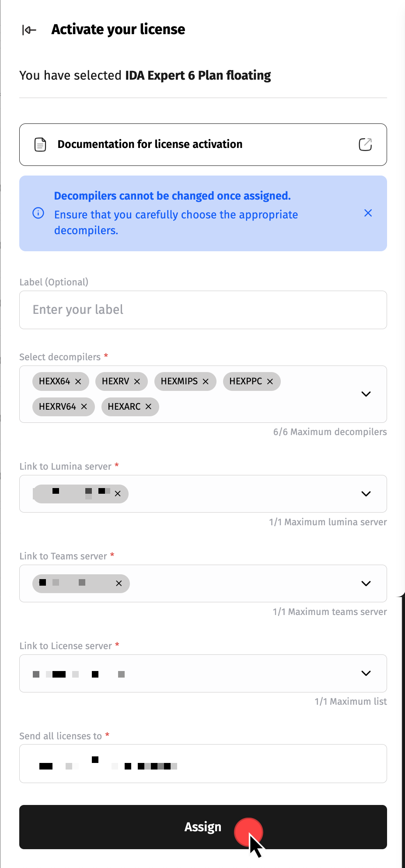
Task: Remove the HEXX64 decompiler tag
Action: tap(78, 382)
